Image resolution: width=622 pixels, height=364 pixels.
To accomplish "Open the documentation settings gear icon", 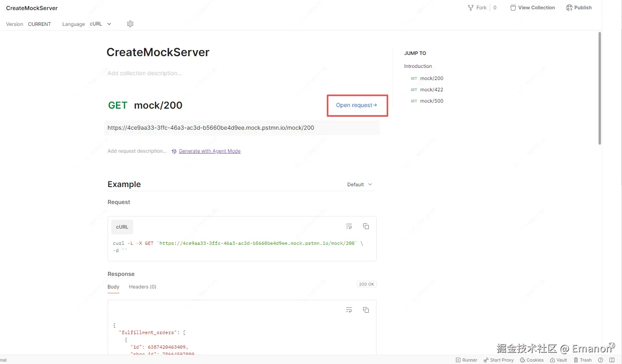I will tap(130, 24).
